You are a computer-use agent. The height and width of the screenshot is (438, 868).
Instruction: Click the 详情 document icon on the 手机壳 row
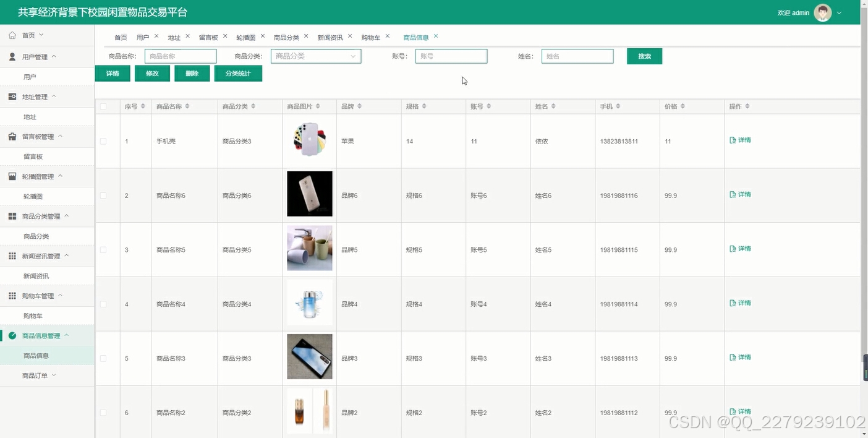732,140
